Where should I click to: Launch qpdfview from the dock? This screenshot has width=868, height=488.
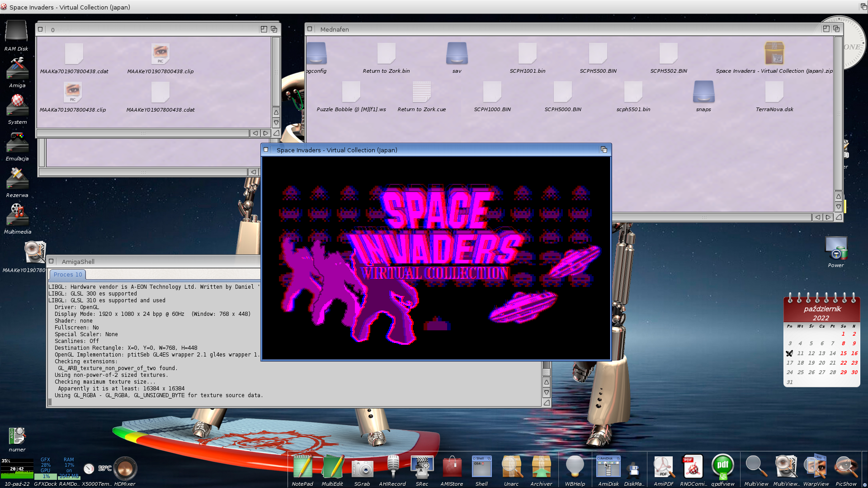point(723,467)
